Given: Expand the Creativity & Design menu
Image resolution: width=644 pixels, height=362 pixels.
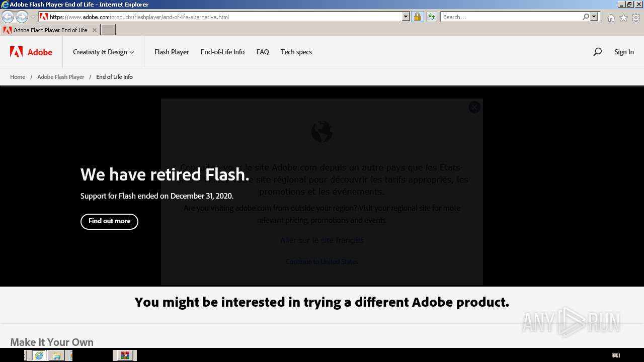Looking at the screenshot, I should [x=104, y=52].
